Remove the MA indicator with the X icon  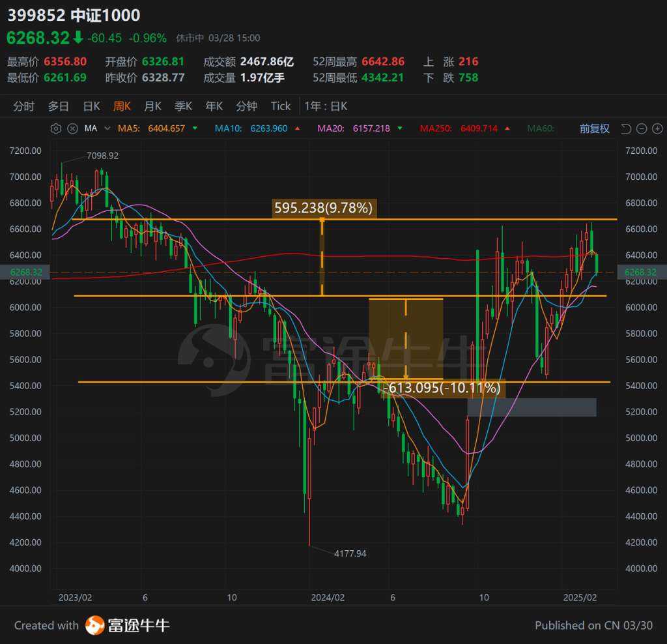coord(72,128)
